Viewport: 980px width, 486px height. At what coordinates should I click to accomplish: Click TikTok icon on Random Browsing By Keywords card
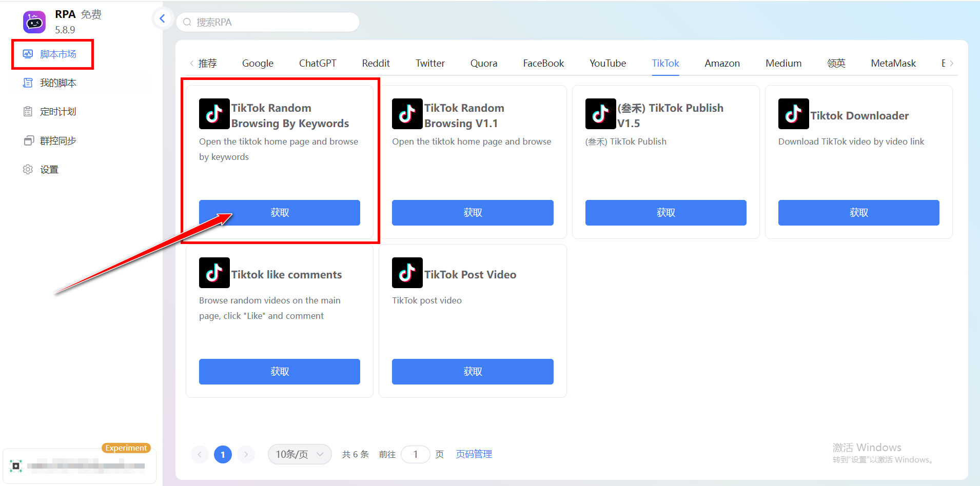click(214, 114)
